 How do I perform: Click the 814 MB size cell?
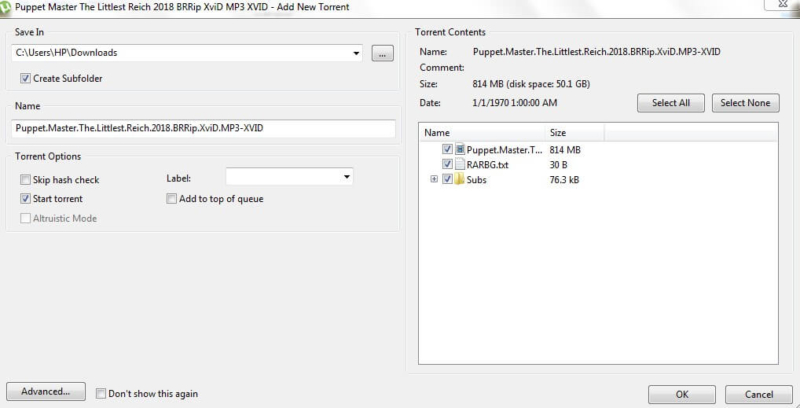[565, 150]
